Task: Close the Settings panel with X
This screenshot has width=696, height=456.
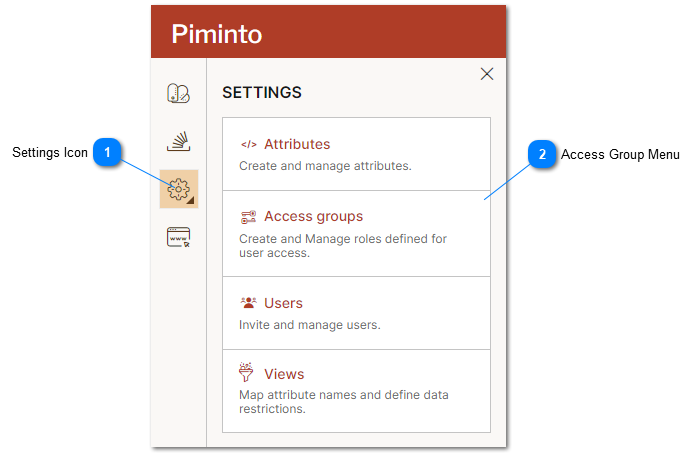Action: [x=487, y=74]
